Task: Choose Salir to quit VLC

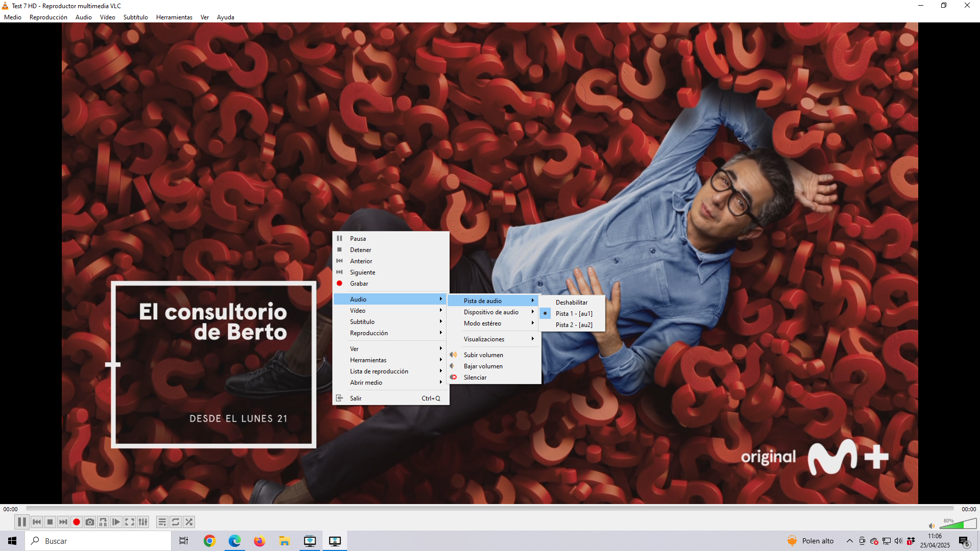Action: pyautogui.click(x=391, y=398)
